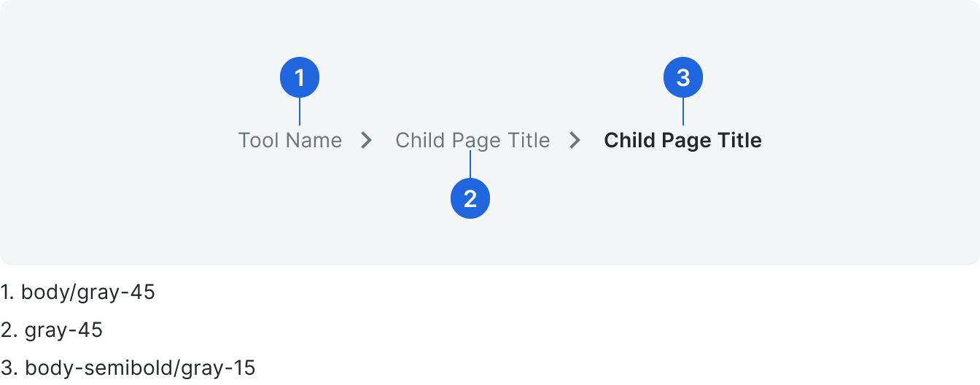The image size is (980, 385).
Task: Click the "body-semibold/gray-15" legend text
Action: tap(140, 368)
